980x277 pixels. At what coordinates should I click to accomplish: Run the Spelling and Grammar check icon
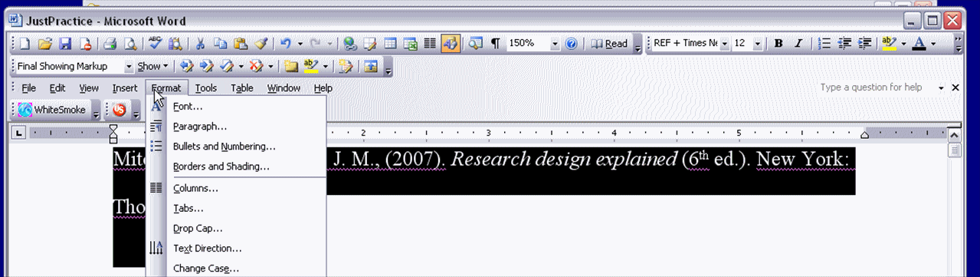click(x=156, y=44)
